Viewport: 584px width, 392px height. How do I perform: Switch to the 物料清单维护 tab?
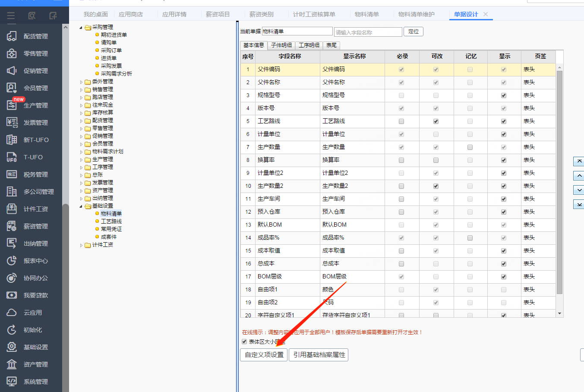pos(417,14)
